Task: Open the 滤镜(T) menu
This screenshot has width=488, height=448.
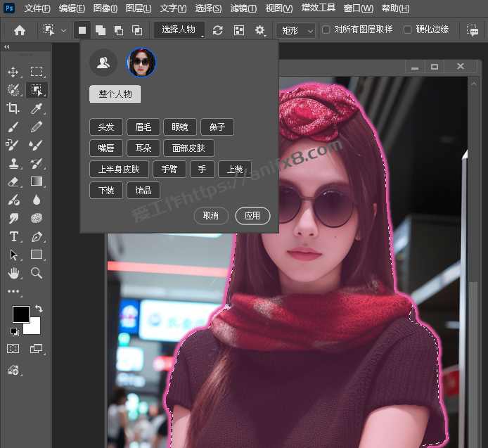Action: point(243,8)
